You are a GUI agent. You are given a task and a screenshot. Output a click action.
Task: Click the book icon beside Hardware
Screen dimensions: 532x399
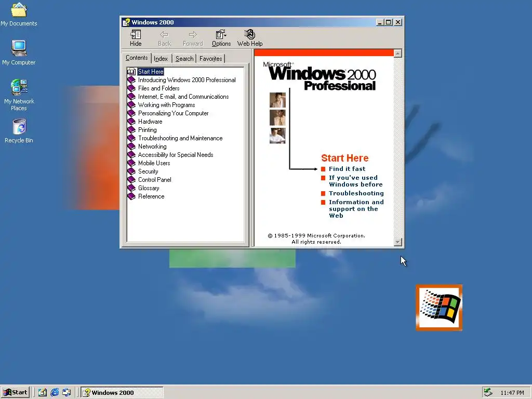[131, 122]
